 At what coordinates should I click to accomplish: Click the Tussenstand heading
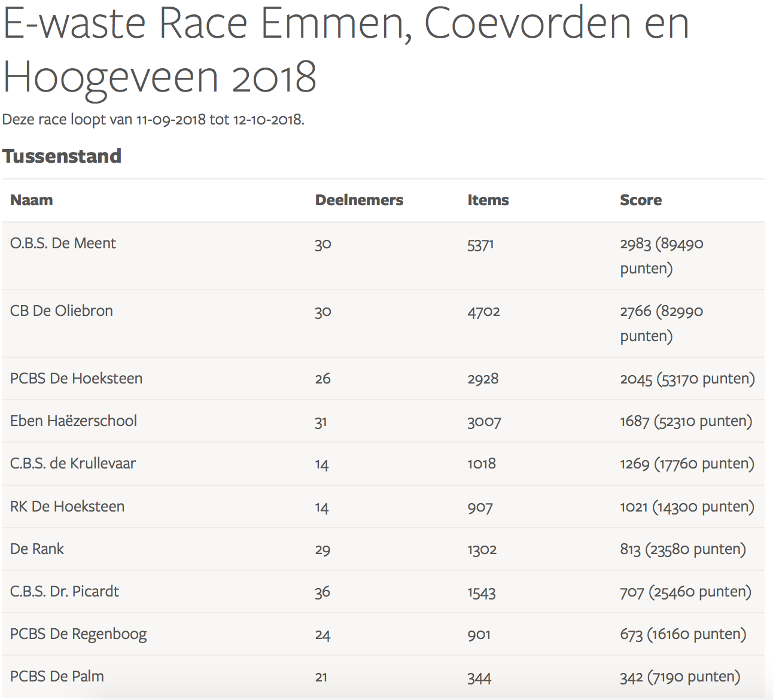click(62, 156)
